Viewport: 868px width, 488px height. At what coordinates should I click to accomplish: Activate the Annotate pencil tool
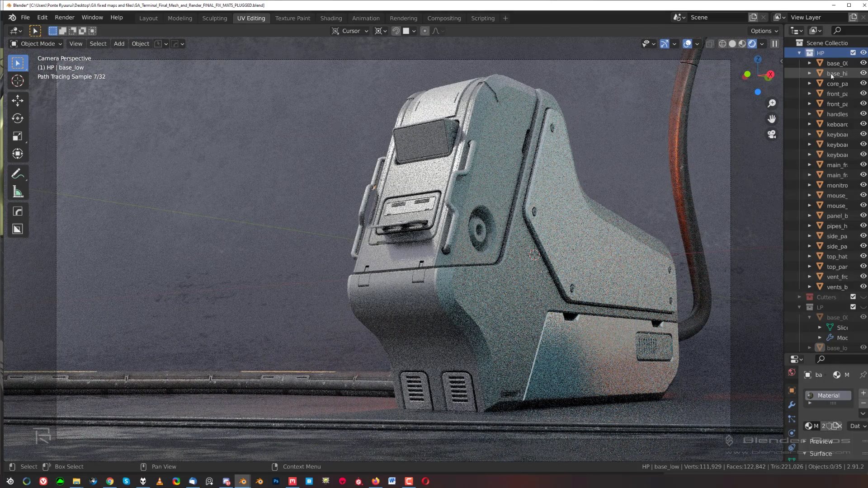coord(17,174)
